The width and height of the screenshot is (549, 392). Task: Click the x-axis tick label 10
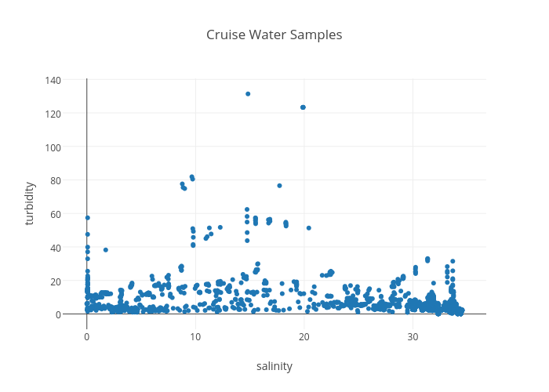195,336
